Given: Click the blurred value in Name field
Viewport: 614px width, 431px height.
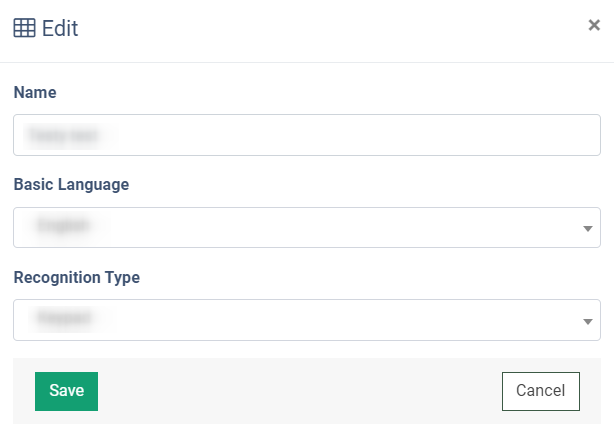Looking at the screenshot, I should coord(63,135).
